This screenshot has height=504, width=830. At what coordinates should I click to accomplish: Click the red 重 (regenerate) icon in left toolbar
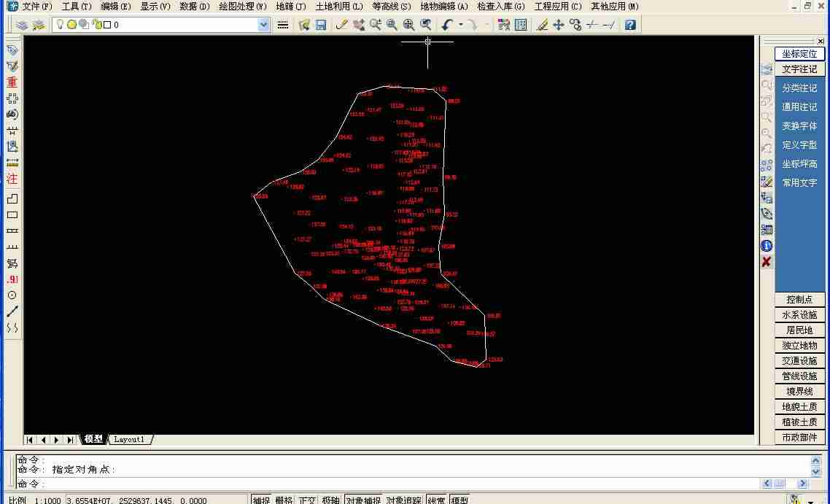pos(12,82)
